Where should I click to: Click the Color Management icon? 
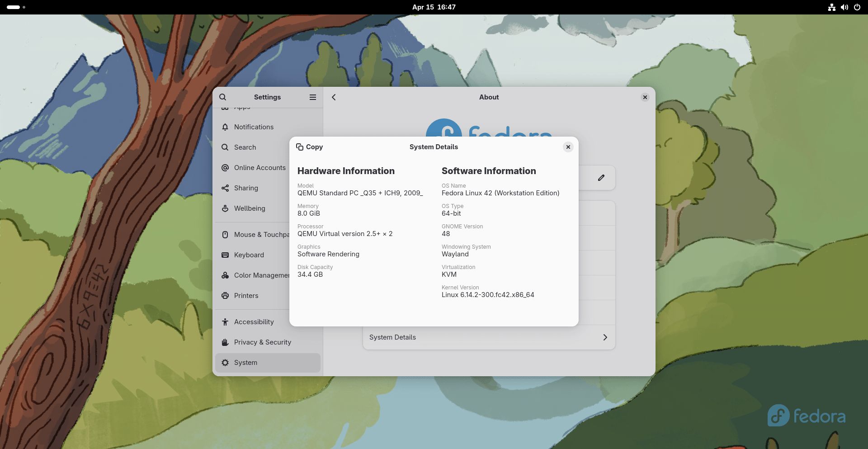225,275
